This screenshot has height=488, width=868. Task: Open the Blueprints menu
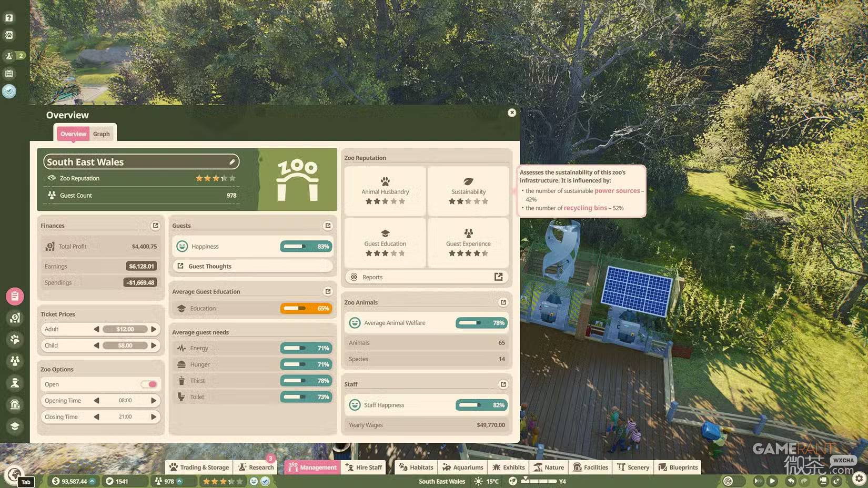[x=678, y=467]
